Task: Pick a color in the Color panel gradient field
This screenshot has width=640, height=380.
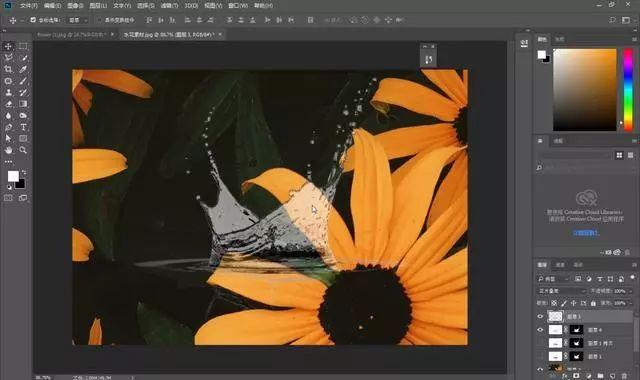Action: [x=584, y=90]
